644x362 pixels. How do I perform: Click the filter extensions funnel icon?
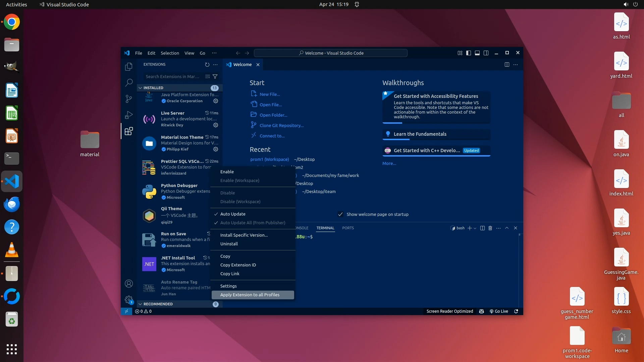tap(215, 76)
